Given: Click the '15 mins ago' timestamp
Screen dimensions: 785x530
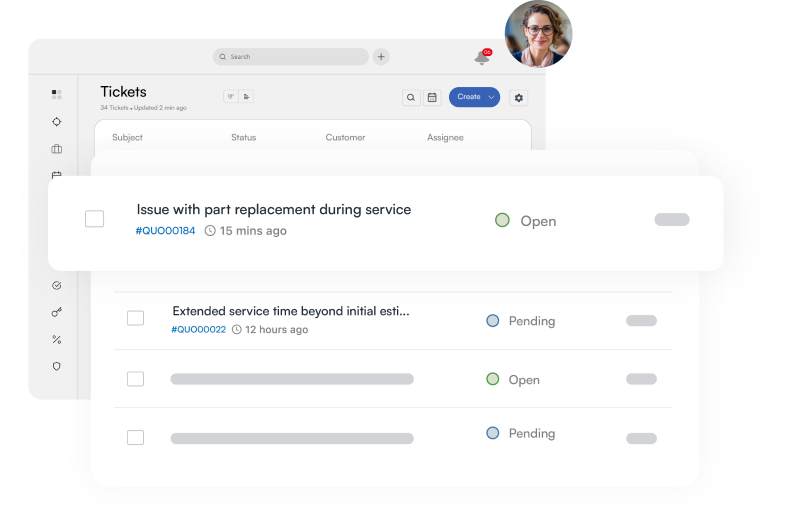Looking at the screenshot, I should (x=246, y=231).
